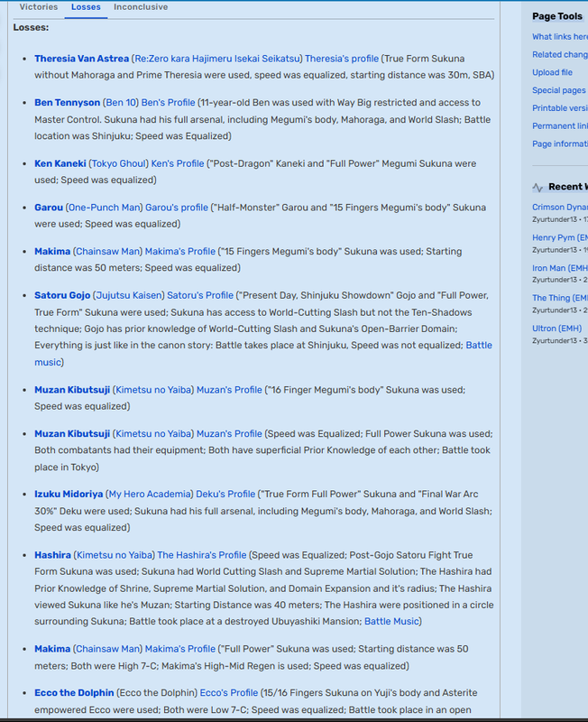This screenshot has height=722, width=588.
Task: Open Theresia Van Astrea link
Action: (x=81, y=59)
